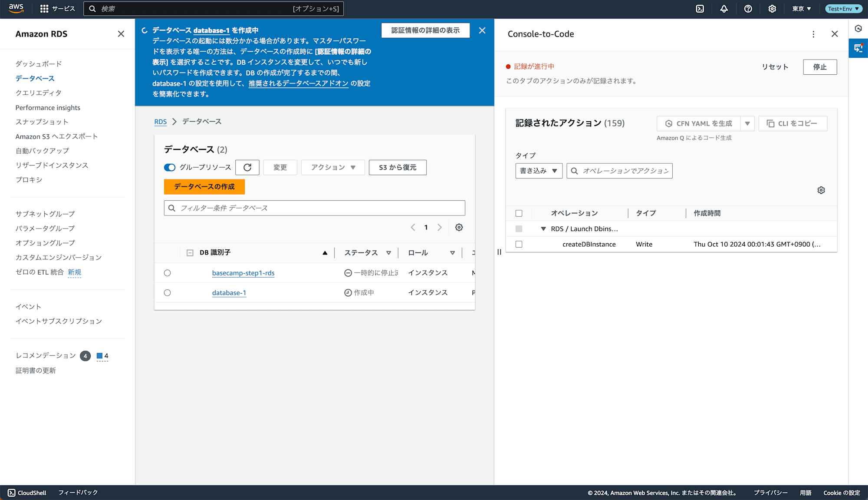This screenshot has width=868, height=500.
Task: Click the S3 から復元 button
Action: 398,167
